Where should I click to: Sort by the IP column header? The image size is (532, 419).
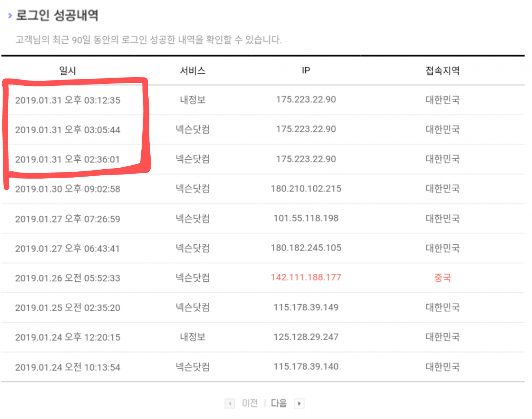click(306, 70)
